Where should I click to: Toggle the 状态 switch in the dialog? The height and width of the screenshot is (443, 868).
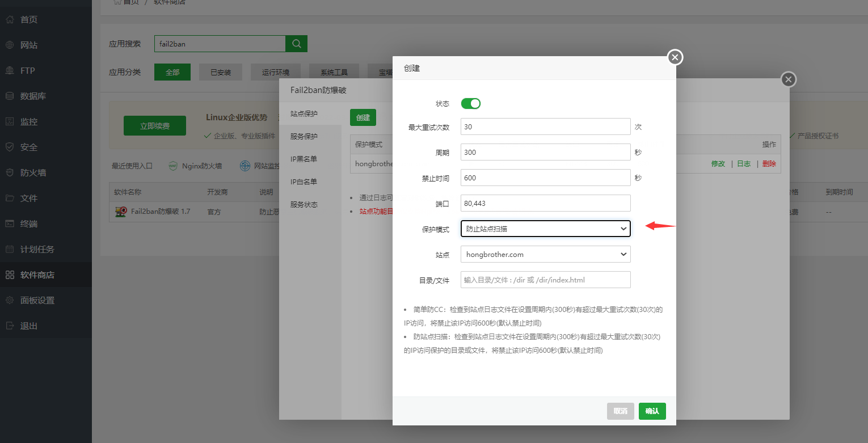(470, 103)
